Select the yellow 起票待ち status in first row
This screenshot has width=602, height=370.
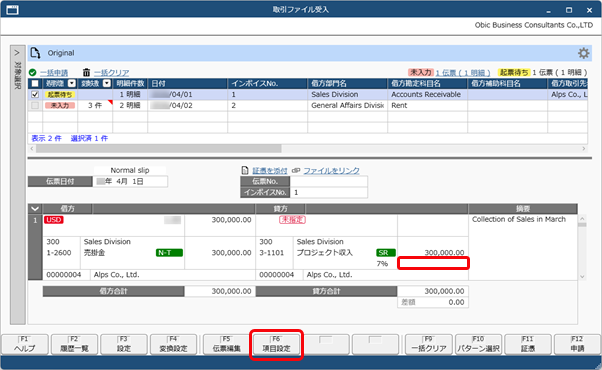60,94
